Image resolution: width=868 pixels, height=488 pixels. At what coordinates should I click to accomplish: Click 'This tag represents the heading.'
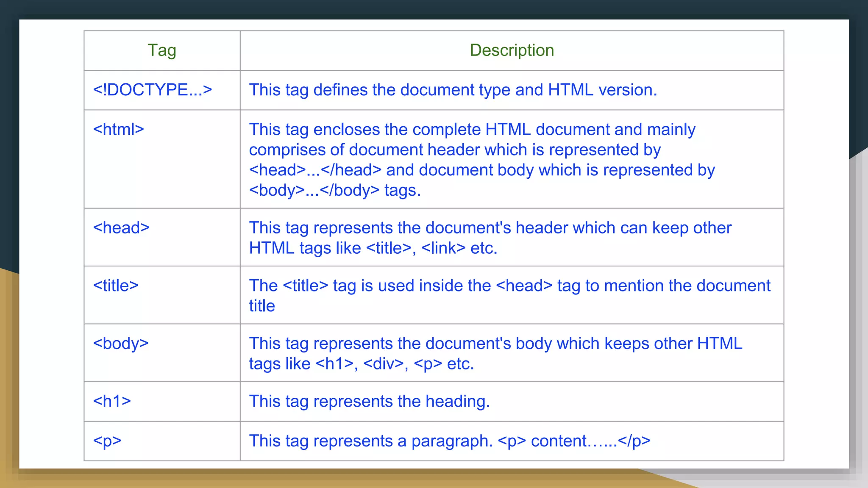coord(369,401)
